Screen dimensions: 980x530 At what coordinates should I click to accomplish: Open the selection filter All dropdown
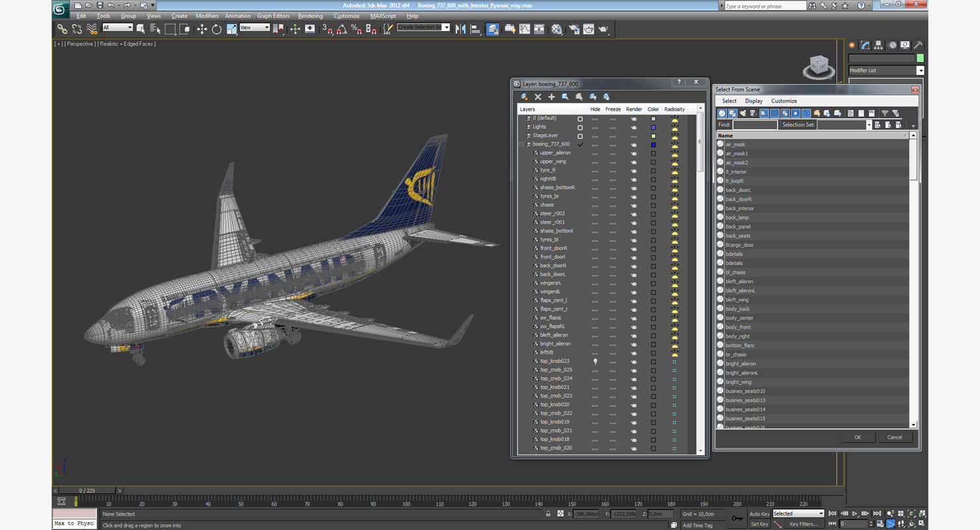click(x=117, y=28)
